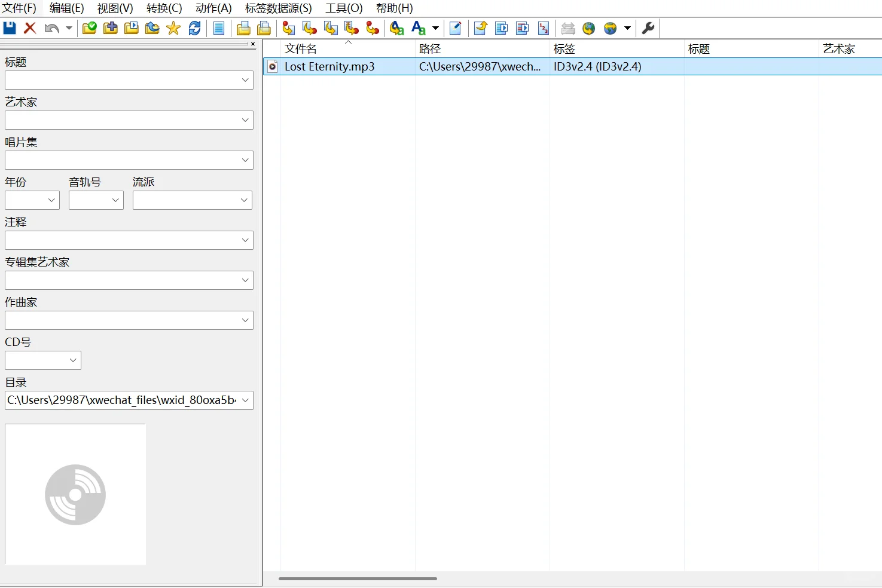Open the undo history dropdown arrow
This screenshot has height=588, width=882.
(x=69, y=28)
